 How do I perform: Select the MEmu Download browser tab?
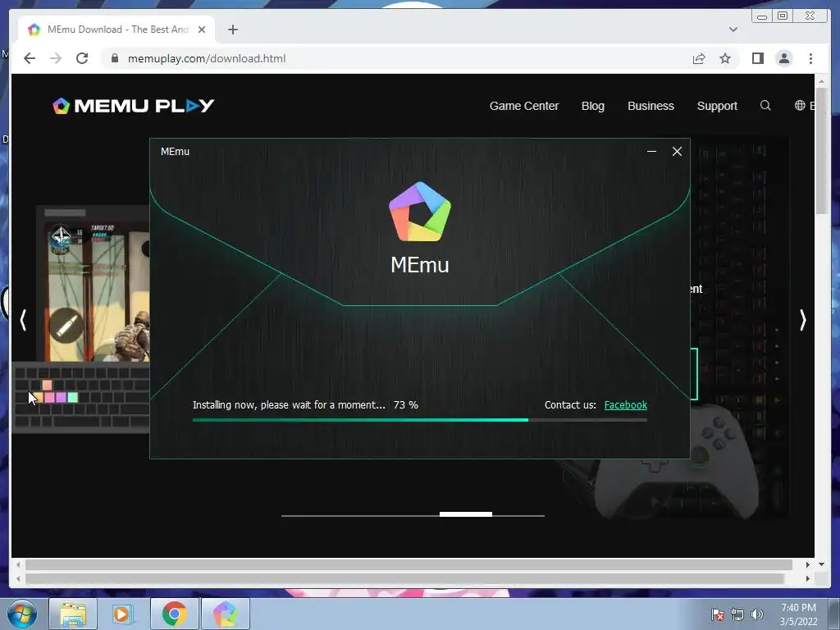116,30
